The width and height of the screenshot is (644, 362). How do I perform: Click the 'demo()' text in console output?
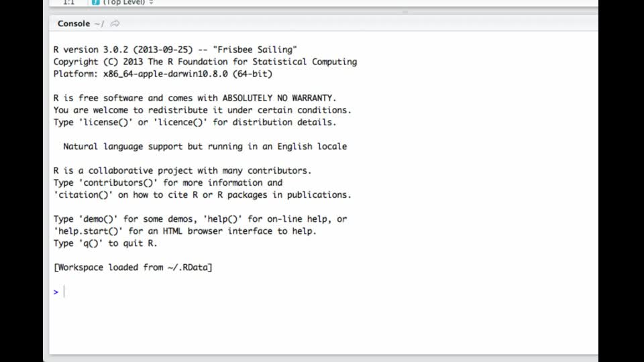pyautogui.click(x=98, y=219)
